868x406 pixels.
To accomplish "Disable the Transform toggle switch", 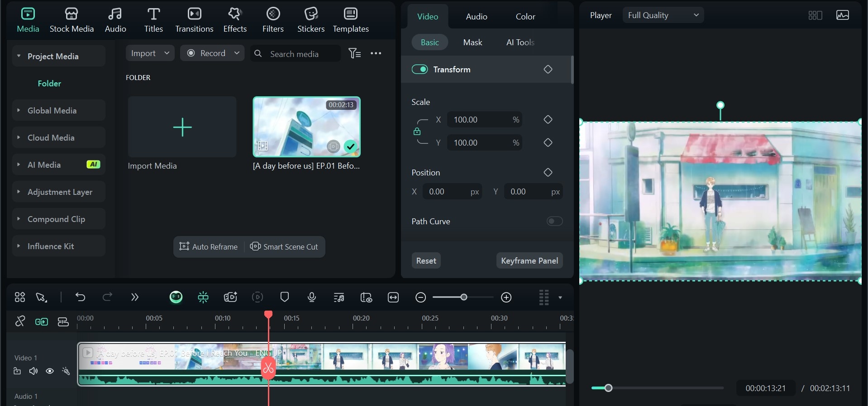I will (x=420, y=69).
